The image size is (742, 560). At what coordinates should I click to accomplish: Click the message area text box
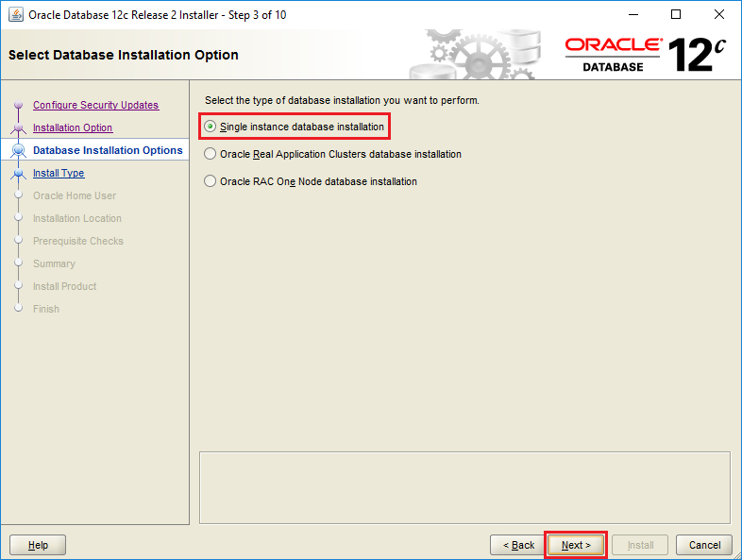tap(464, 487)
